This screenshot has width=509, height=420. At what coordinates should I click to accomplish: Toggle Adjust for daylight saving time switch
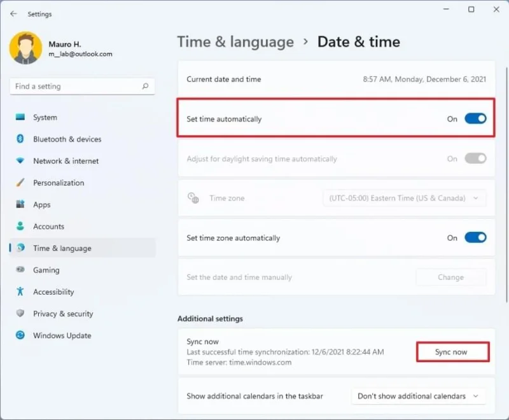tap(475, 158)
